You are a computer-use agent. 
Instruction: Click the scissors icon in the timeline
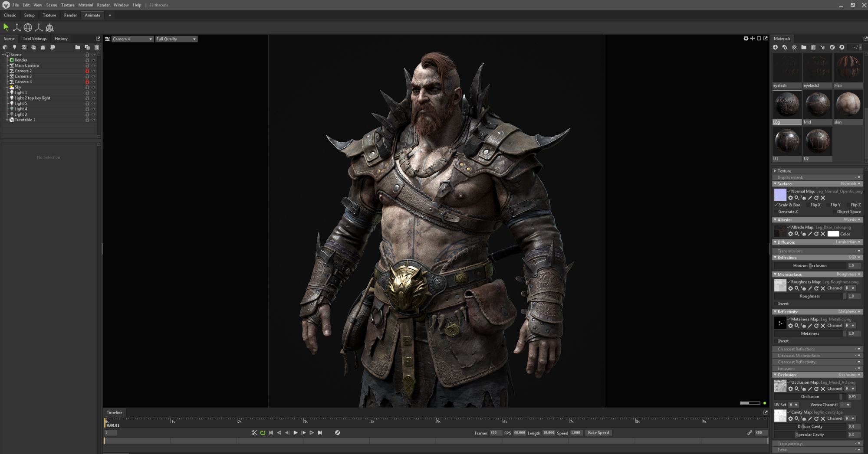point(254,433)
